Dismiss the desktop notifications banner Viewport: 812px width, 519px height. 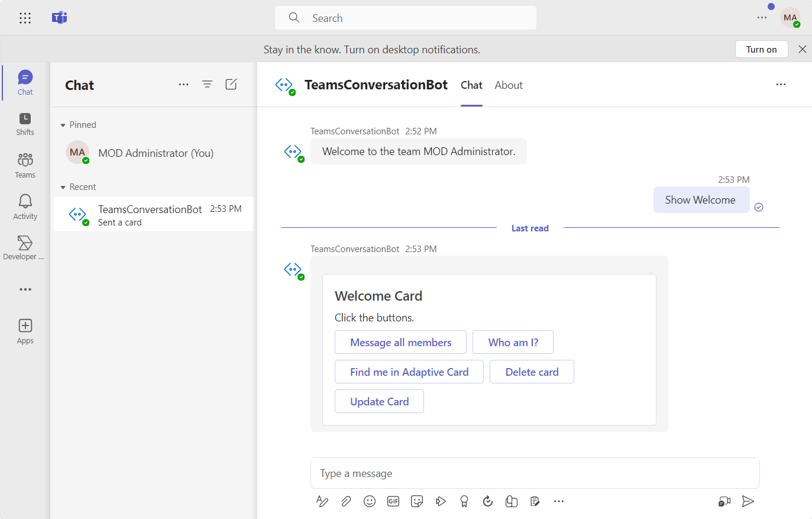click(802, 49)
